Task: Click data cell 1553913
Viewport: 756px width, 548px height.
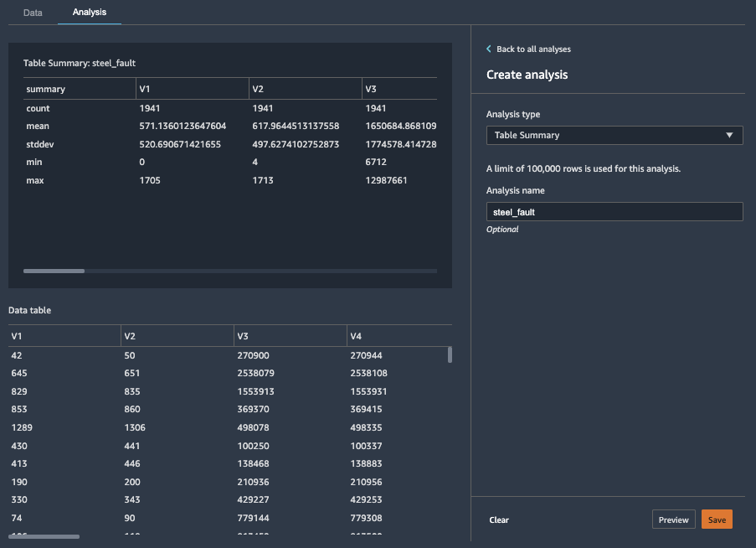Action: (x=255, y=391)
